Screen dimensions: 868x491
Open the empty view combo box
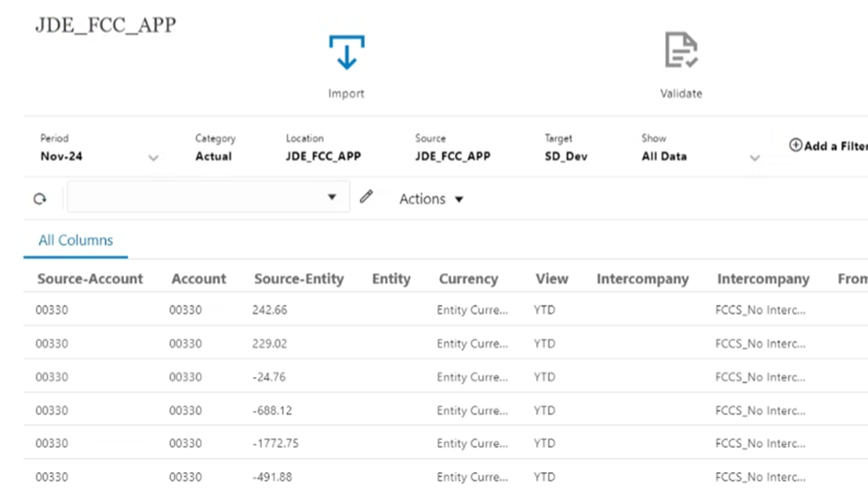pos(208,197)
